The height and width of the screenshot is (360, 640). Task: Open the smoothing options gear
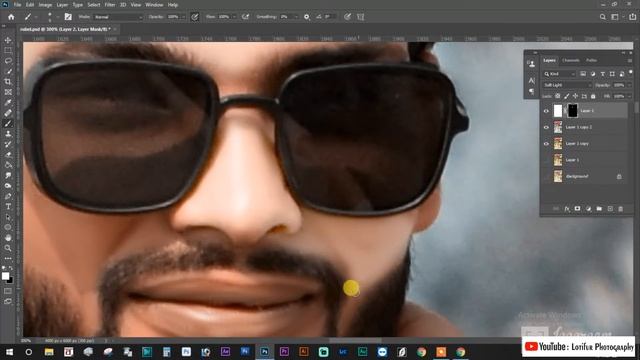click(x=307, y=17)
